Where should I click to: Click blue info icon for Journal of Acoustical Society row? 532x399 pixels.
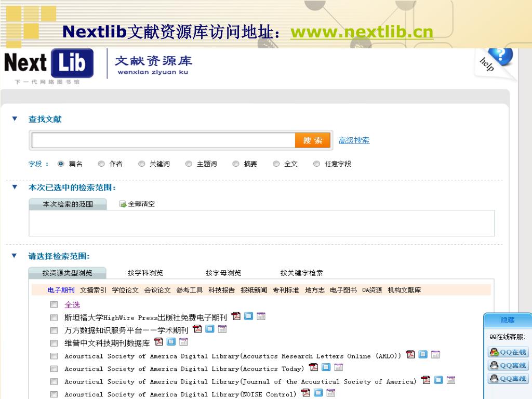click(438, 380)
